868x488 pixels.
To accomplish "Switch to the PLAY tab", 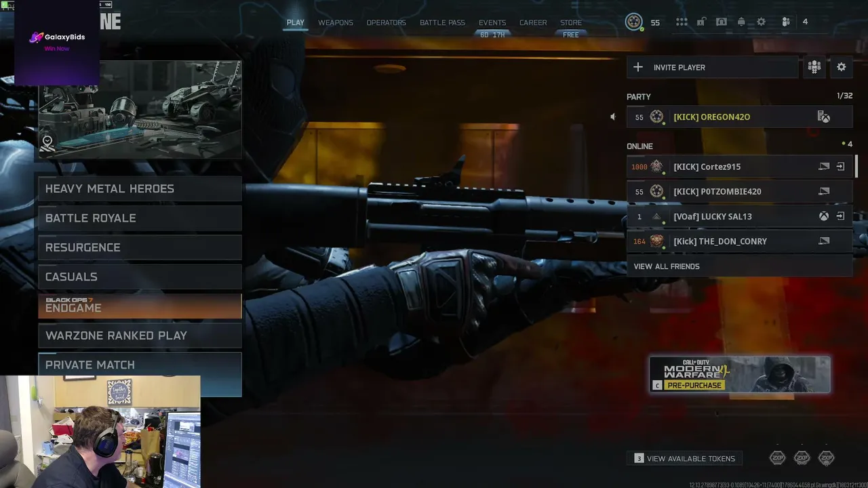I will (296, 22).
